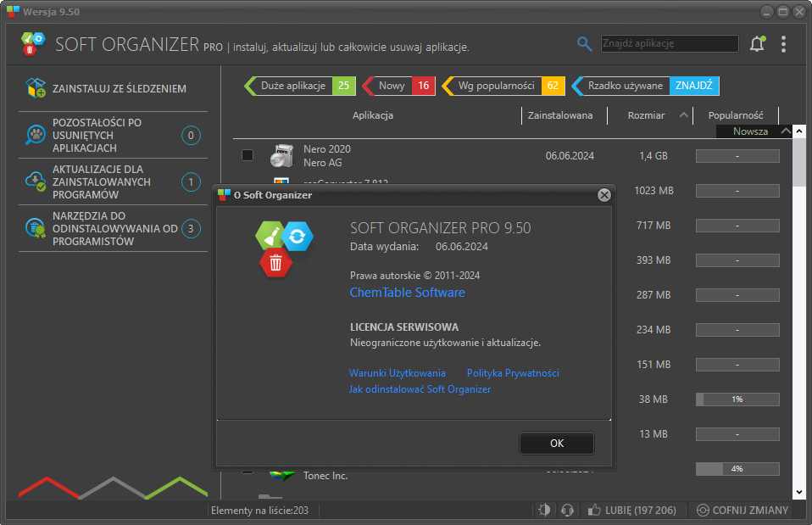Click the cloud updates icon in sidebar
This screenshot has width=812, height=525.
pos(36,182)
